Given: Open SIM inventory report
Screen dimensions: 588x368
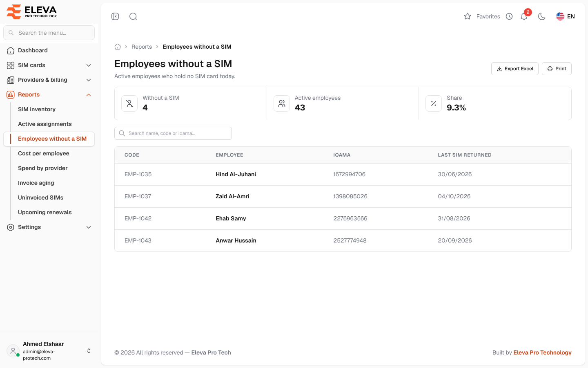Looking at the screenshot, I should click(37, 109).
